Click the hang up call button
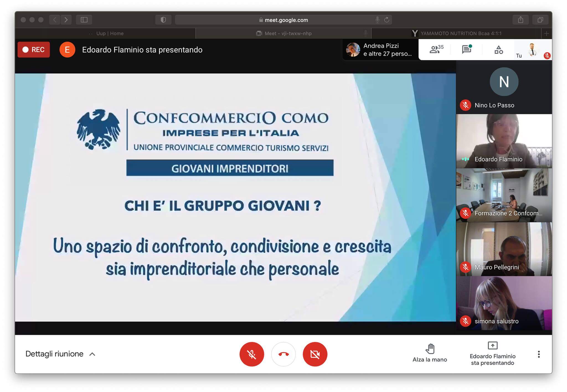The height and width of the screenshot is (392, 567). click(x=283, y=354)
